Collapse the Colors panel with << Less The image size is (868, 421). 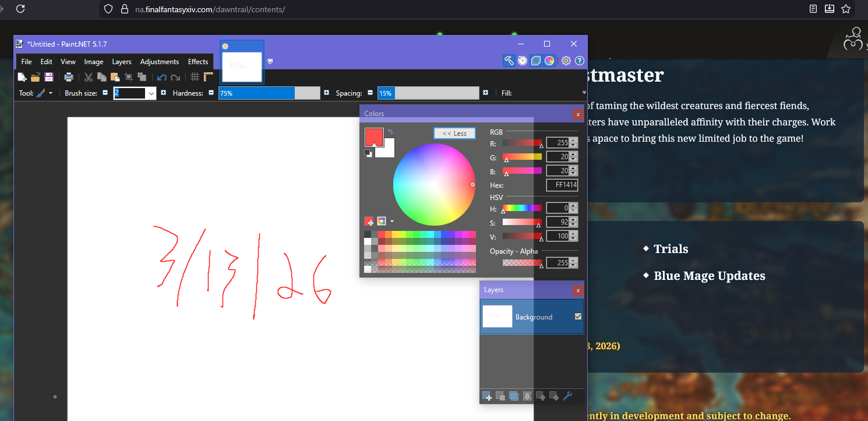coord(454,134)
